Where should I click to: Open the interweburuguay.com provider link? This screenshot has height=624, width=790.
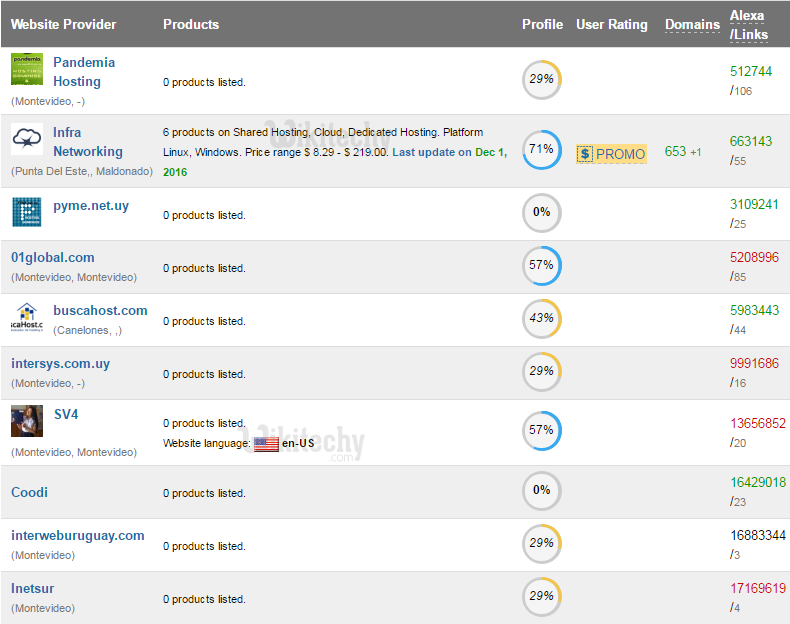(78, 535)
